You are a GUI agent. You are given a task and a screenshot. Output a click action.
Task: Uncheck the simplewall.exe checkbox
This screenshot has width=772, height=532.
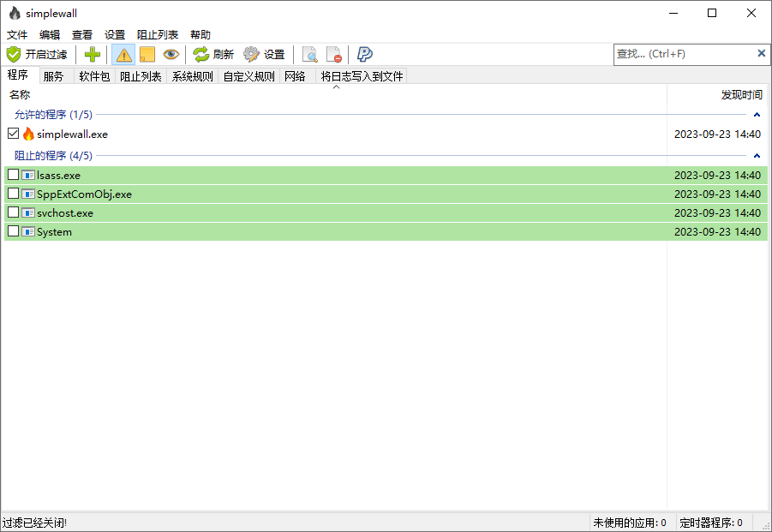pyautogui.click(x=13, y=134)
